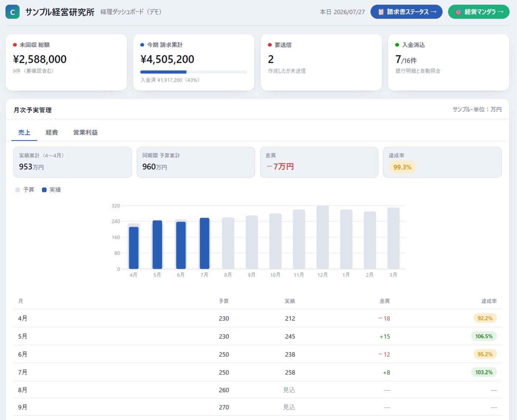Click the 95.2% badge in 6月 row
This screenshot has height=420, width=517.
click(485, 354)
